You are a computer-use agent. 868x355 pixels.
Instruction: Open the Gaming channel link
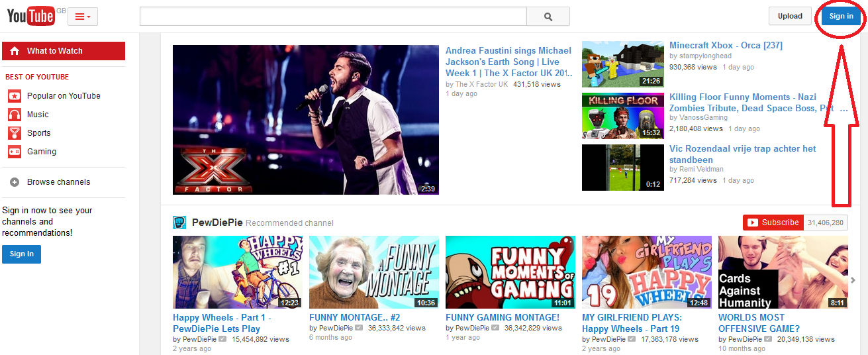[x=42, y=152]
